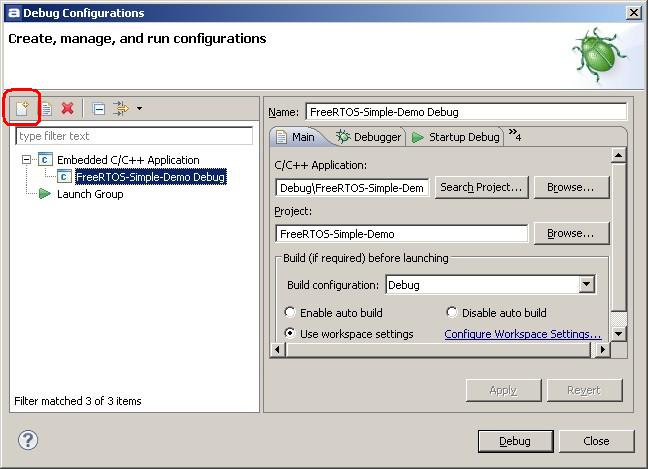
Task: Show the 4 hidden tabs chevron
Action: (x=515, y=135)
